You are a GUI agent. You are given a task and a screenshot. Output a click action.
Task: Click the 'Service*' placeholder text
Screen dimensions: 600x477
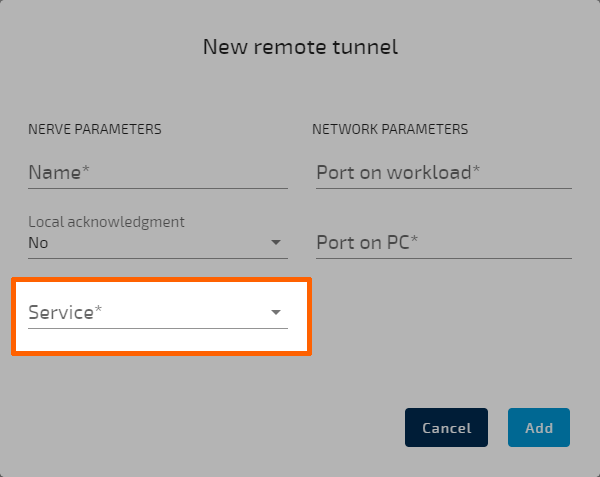[x=65, y=313]
